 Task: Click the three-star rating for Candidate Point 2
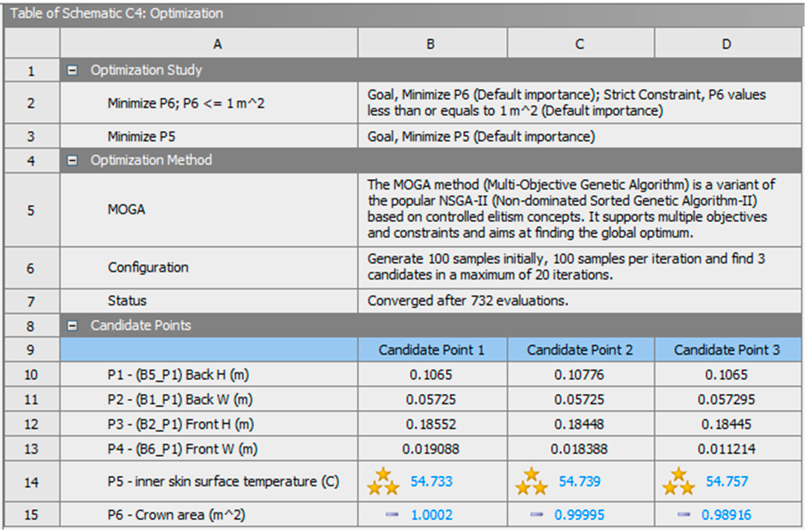tap(532, 481)
